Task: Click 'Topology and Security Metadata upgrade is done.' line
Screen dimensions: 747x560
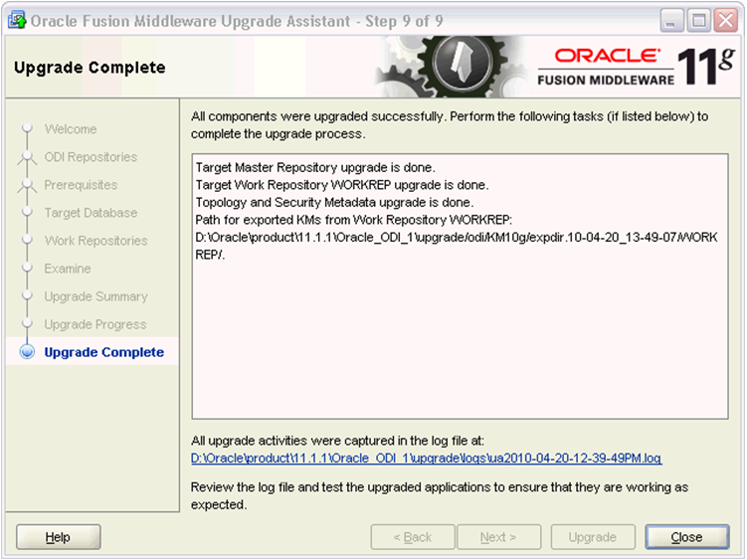Action: click(334, 203)
